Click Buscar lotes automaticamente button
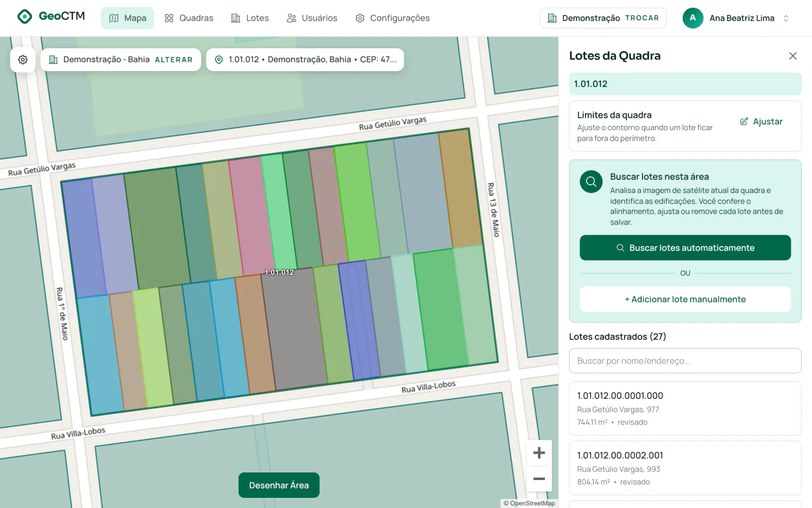812x508 pixels. (x=685, y=247)
